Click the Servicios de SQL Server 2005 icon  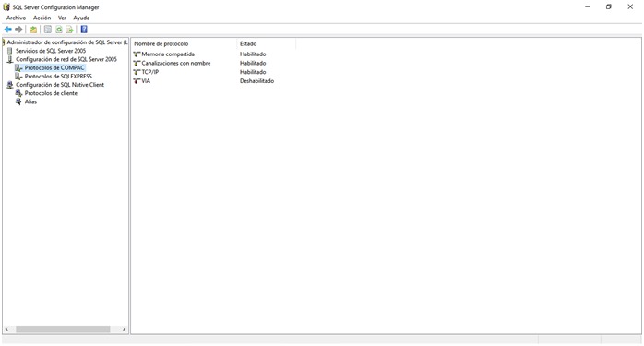point(10,51)
